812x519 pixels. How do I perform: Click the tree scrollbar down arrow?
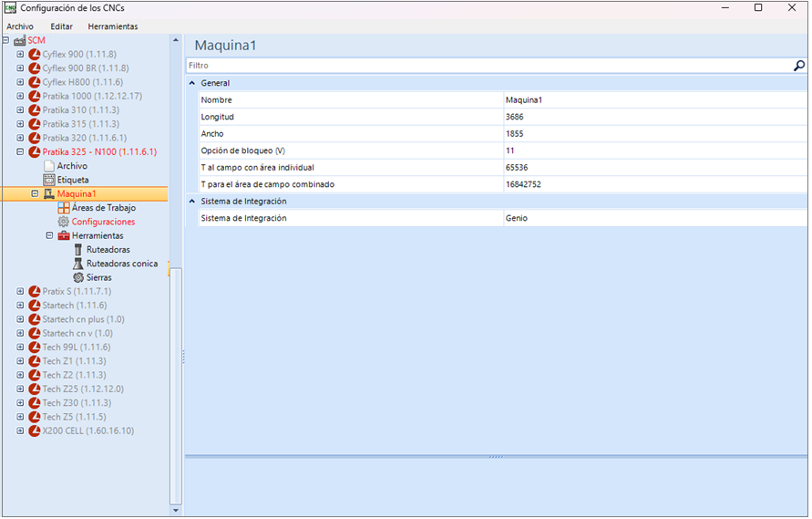coord(176,511)
